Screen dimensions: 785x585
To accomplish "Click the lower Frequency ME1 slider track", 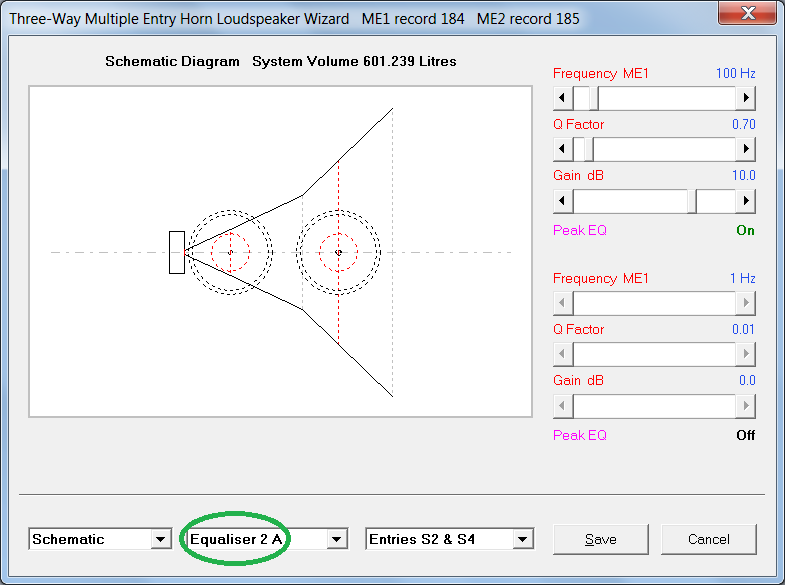I will [654, 303].
